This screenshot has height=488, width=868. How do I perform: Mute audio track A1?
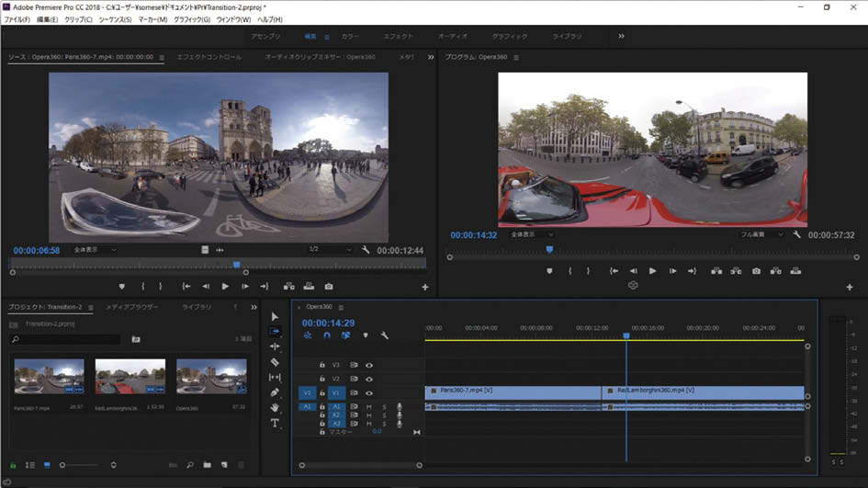tap(369, 406)
